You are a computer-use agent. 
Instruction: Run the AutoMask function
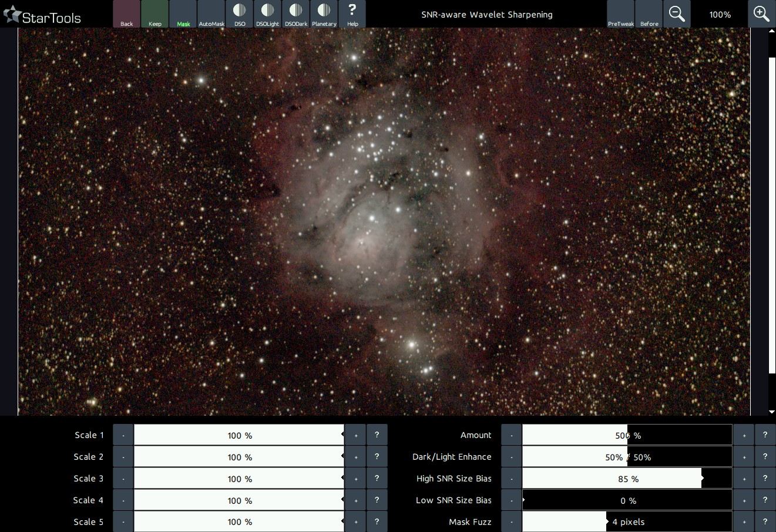[211, 14]
